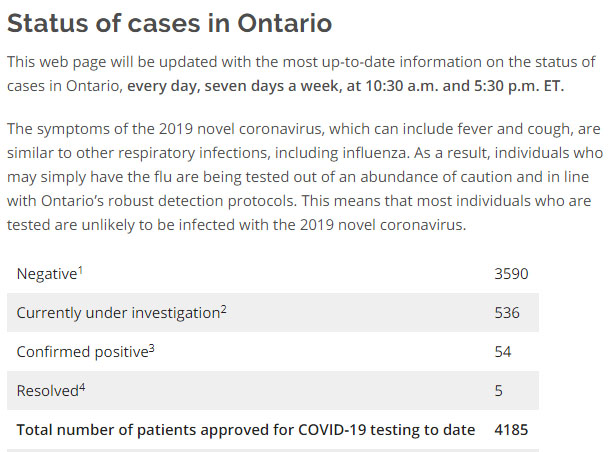This screenshot has height=452, width=616.
Task: Select the Resolved row label
Action: coord(46,390)
